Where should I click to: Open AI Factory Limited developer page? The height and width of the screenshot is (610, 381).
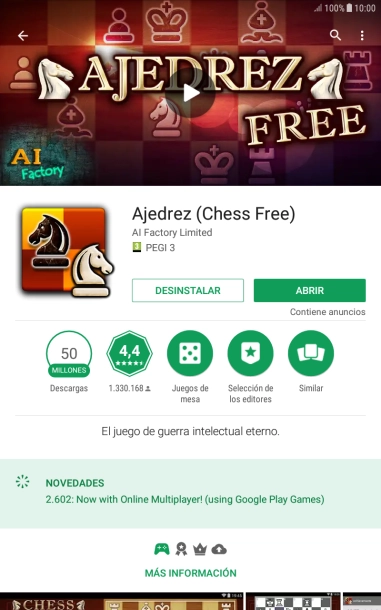point(172,233)
